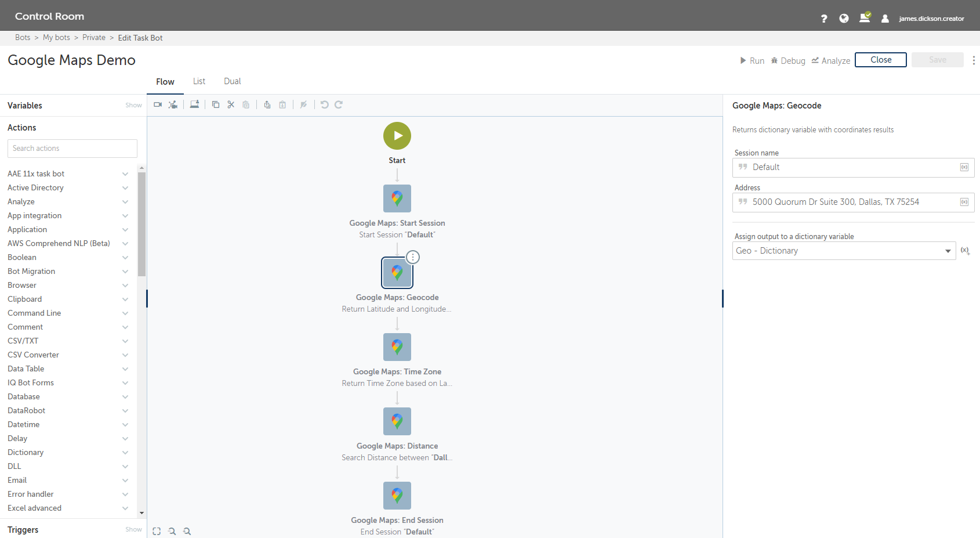Viewport: 980px width, 538px height.
Task: Click the run-as device user toolbar icon
Action: pyautogui.click(x=194, y=104)
